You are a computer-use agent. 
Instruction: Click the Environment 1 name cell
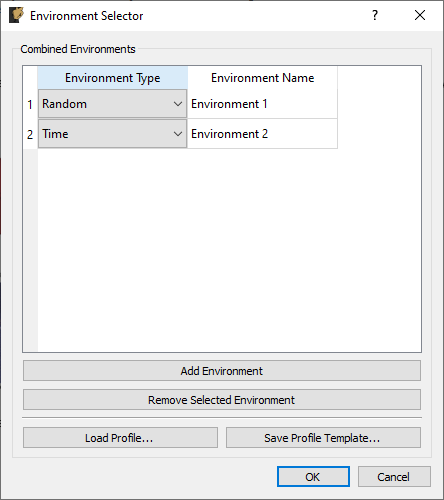[263, 104]
